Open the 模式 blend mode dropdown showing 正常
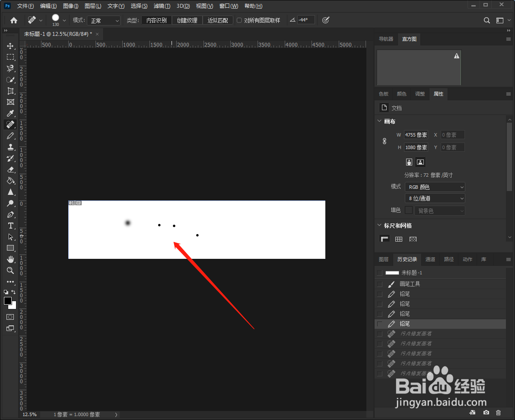 pos(104,21)
